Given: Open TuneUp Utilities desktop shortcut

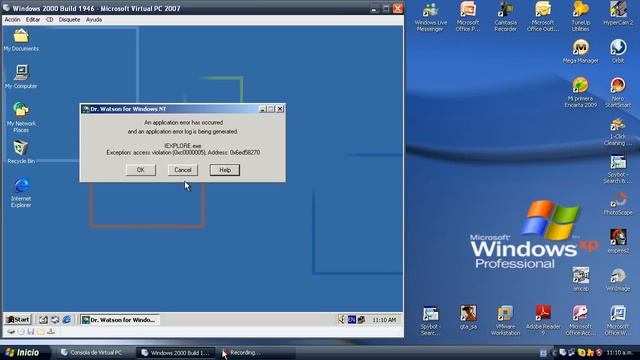Looking at the screenshot, I should [580, 17].
